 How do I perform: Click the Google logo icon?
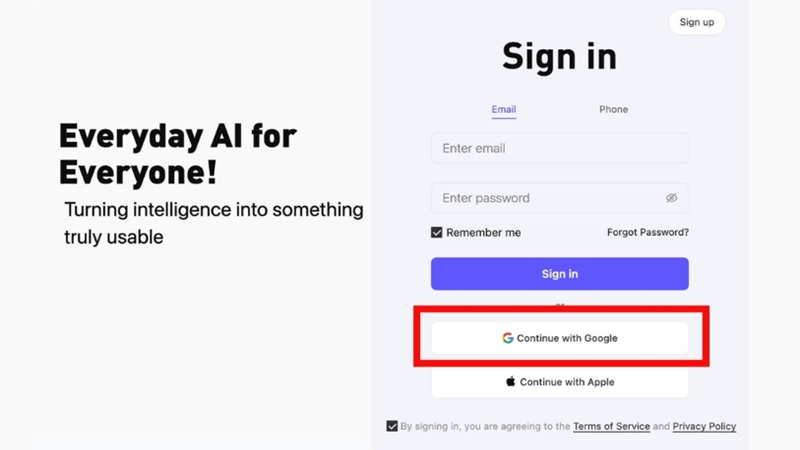507,338
